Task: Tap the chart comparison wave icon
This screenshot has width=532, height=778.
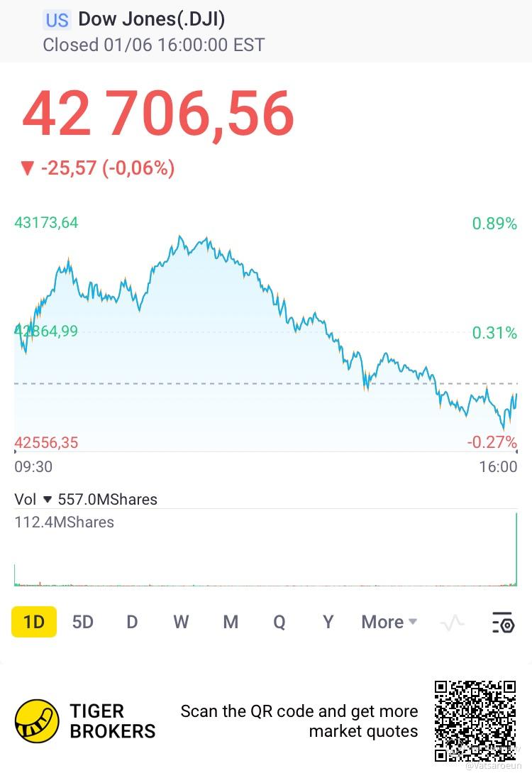Action: pos(453,623)
